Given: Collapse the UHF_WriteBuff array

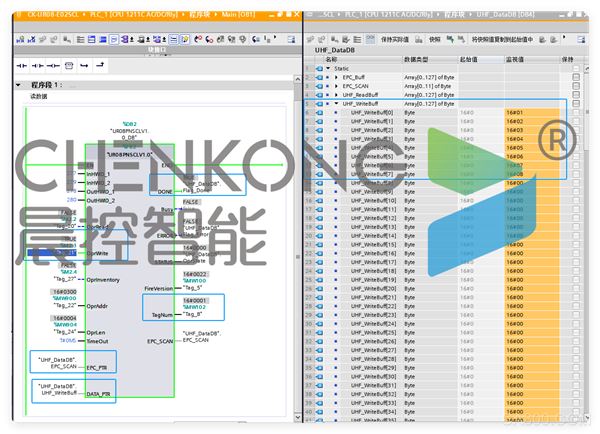Looking at the screenshot, I should pyautogui.click(x=336, y=103).
